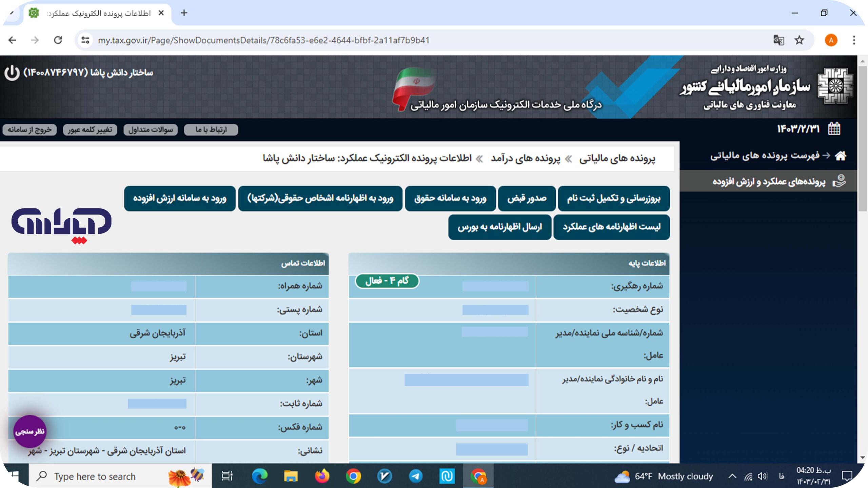Open Telegram from the taskbar
868x488 pixels.
(x=416, y=476)
